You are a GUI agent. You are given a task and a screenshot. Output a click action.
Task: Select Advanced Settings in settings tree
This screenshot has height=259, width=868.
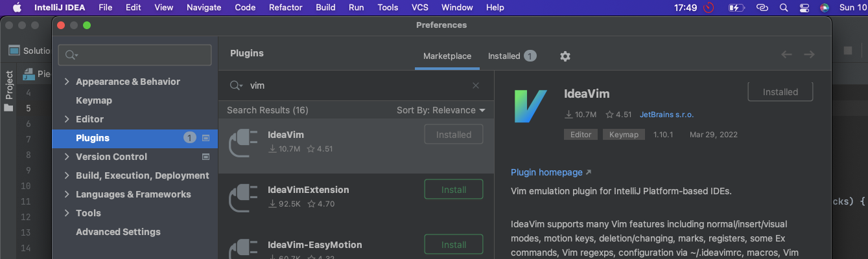[x=118, y=232]
